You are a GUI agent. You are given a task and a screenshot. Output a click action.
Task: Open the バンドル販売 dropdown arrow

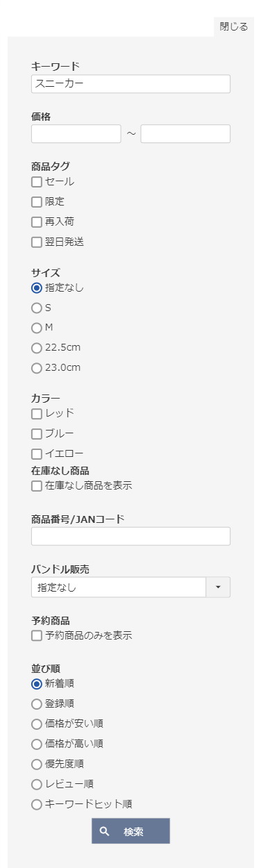point(218,587)
